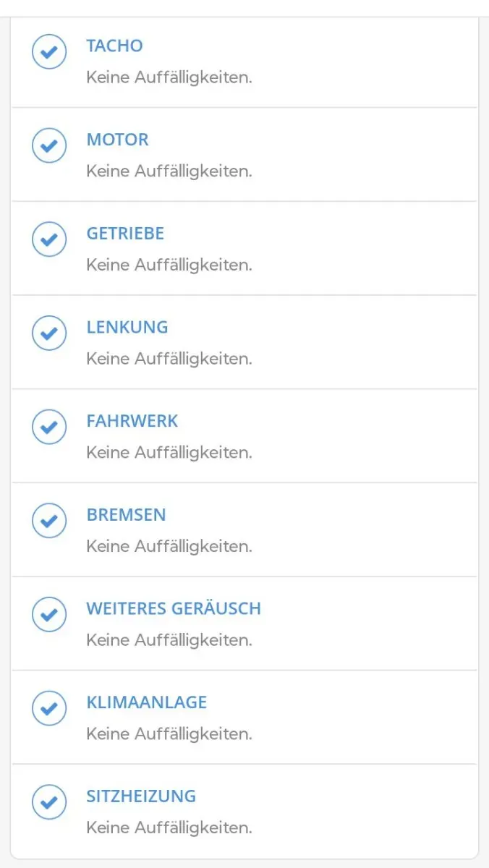Click 'Keine Auffälligkeiten.' under BREMSEN
This screenshot has width=489, height=868.
point(169,546)
